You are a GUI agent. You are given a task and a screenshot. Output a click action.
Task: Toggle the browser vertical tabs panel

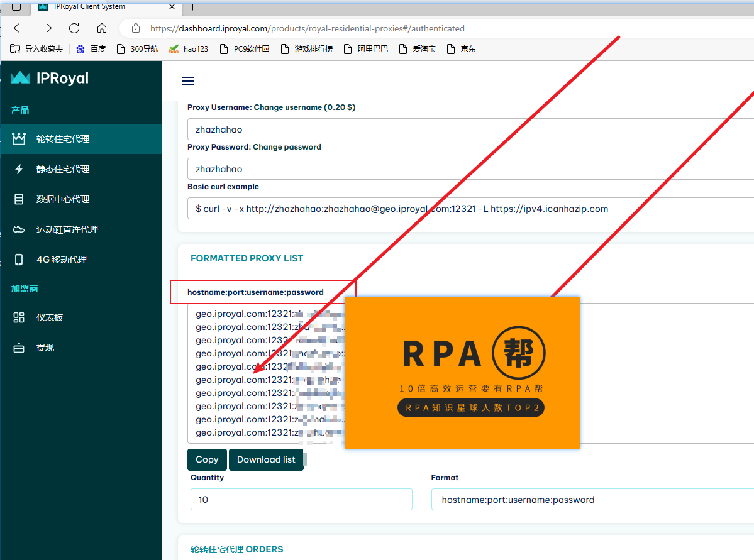pyautogui.click(x=16, y=6)
